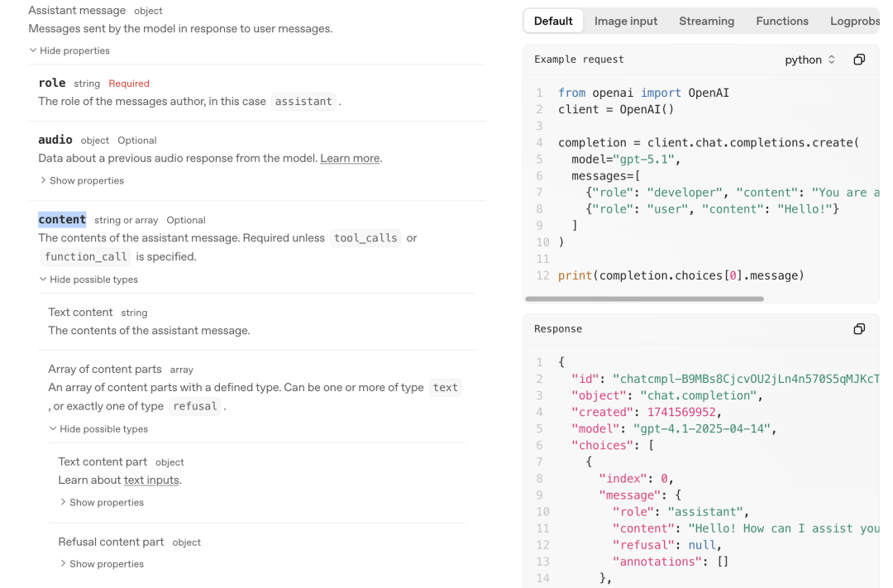Click the Assistant message heading

[77, 10]
